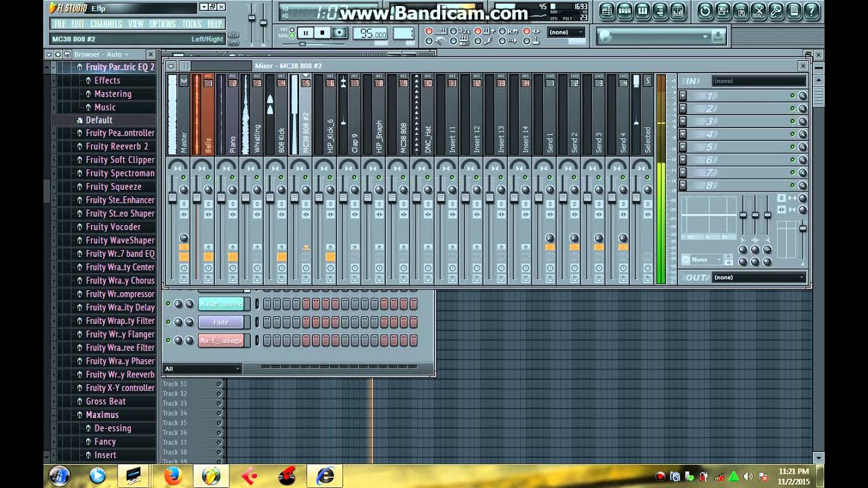Viewport: 868px width, 488px height.
Task: Click the DNC_Hat track volume fader
Action: tap(416, 197)
